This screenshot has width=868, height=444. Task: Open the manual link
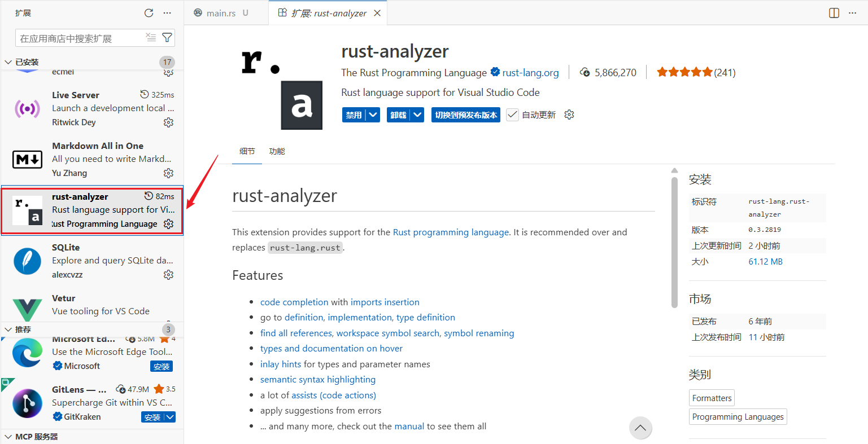(x=409, y=427)
